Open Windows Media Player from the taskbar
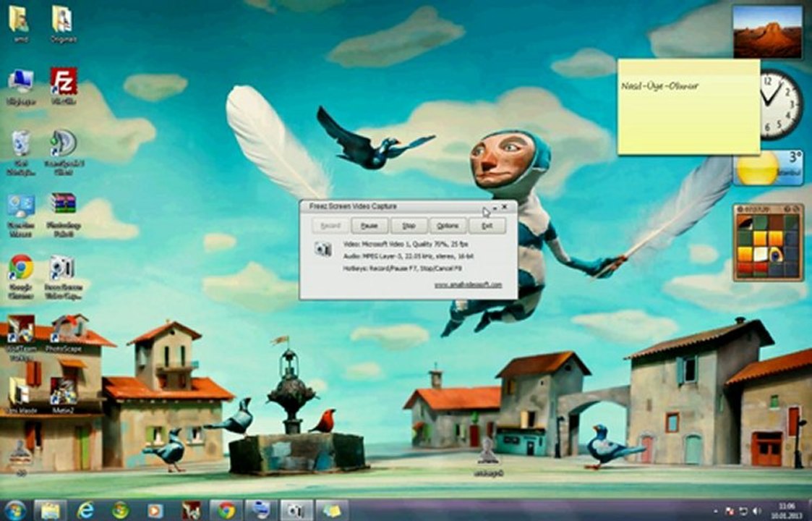The image size is (812, 521). pyautogui.click(x=154, y=511)
